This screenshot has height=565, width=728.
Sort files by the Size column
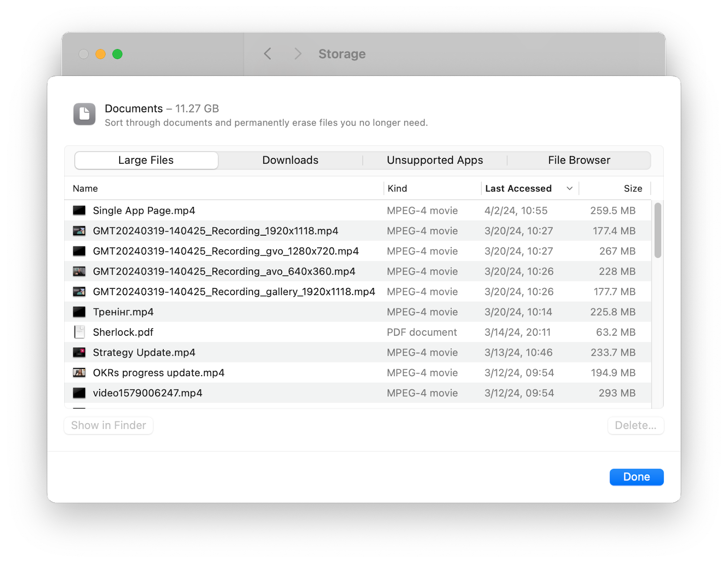click(632, 188)
